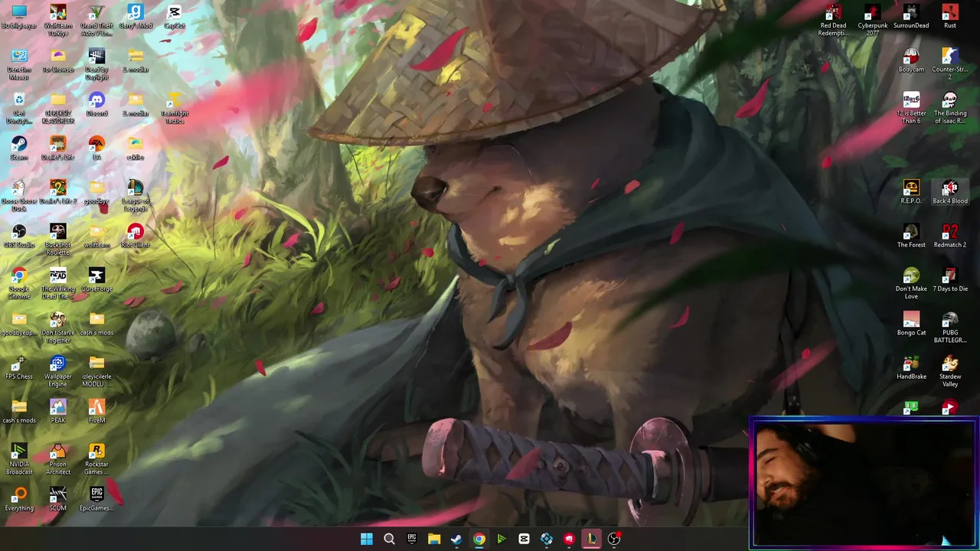This screenshot has width=980, height=551.
Task: Open FiveM desktop shortcut
Action: (x=96, y=412)
